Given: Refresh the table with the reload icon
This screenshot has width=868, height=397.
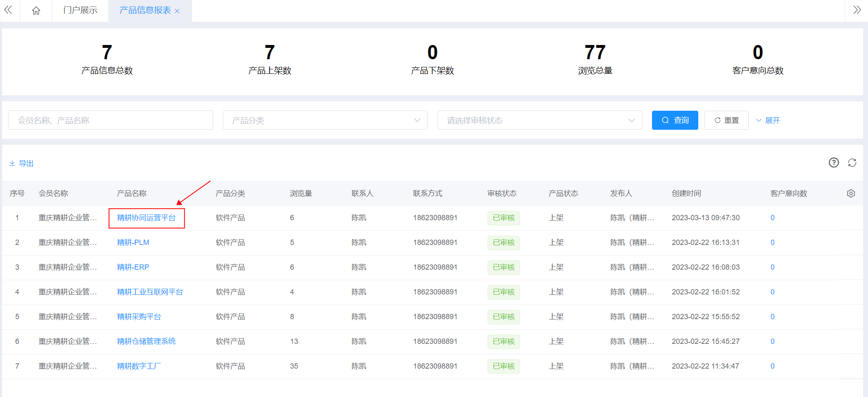Looking at the screenshot, I should 852,163.
